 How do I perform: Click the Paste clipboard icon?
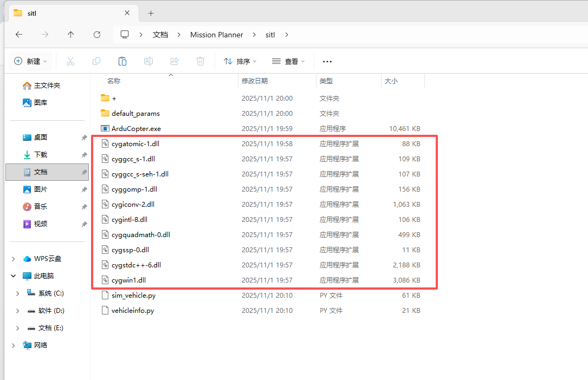[x=122, y=61]
